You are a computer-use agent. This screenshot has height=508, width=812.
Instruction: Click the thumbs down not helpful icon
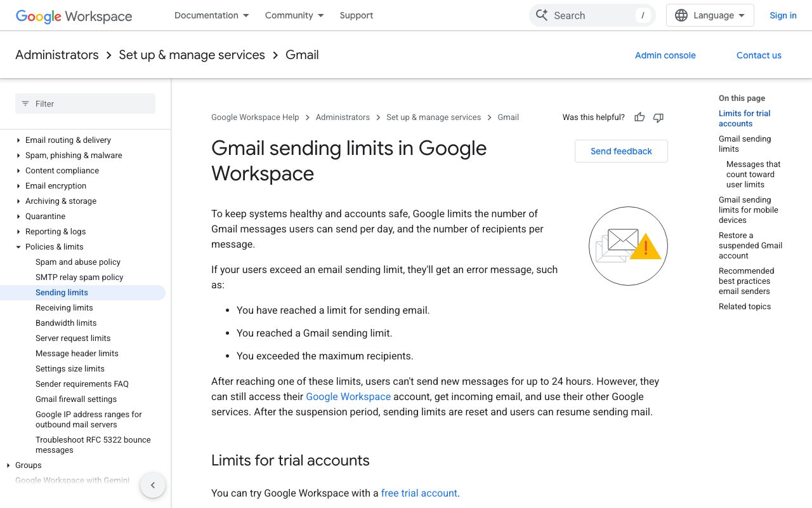tap(658, 117)
